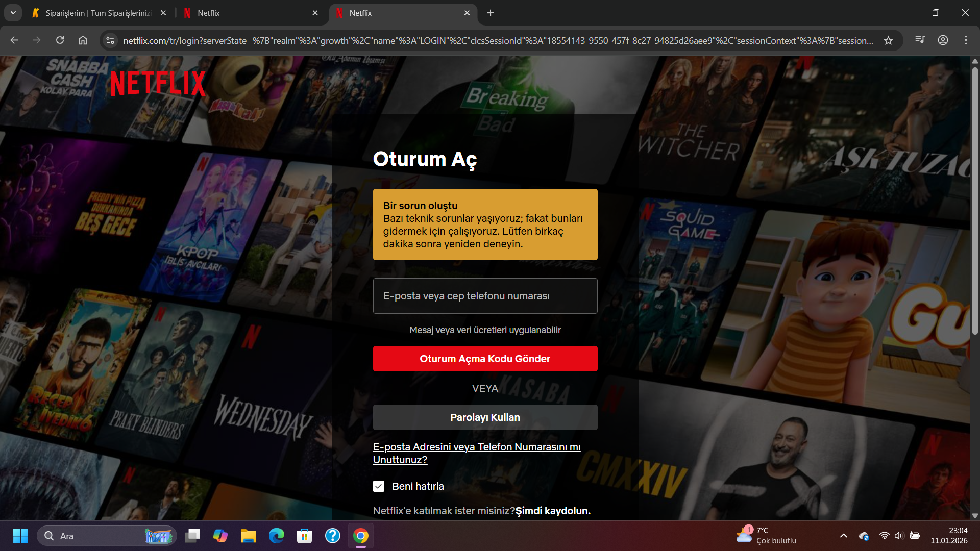Focus the e-posta veya cep telefonu field
The image size is (980, 551).
485,296
